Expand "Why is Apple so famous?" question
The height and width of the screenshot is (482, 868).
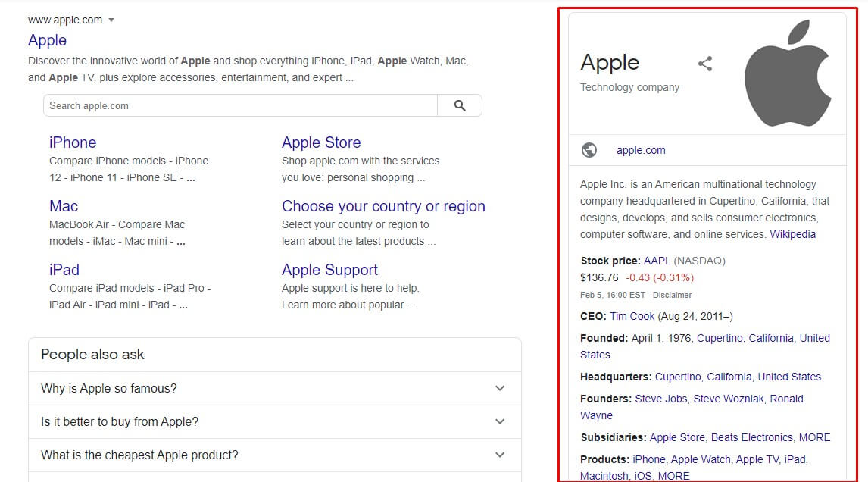[499, 388]
